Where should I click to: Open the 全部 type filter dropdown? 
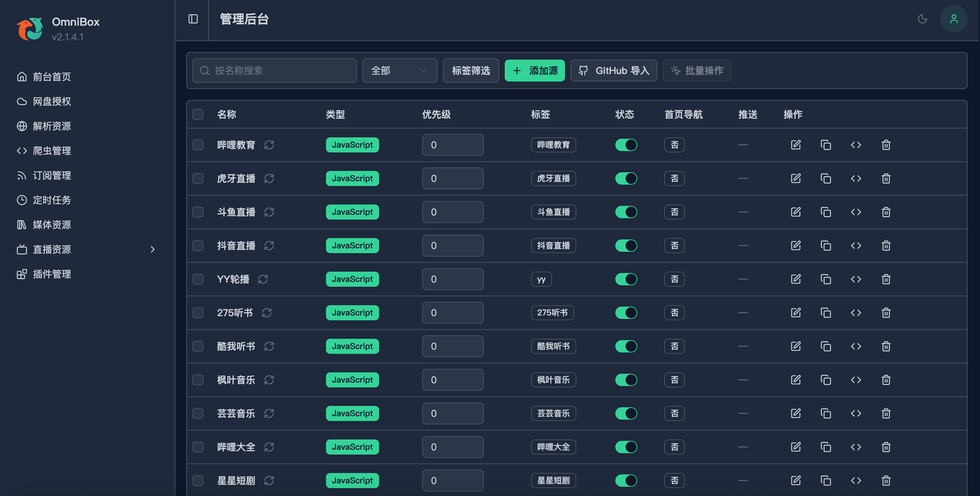pyautogui.click(x=400, y=71)
